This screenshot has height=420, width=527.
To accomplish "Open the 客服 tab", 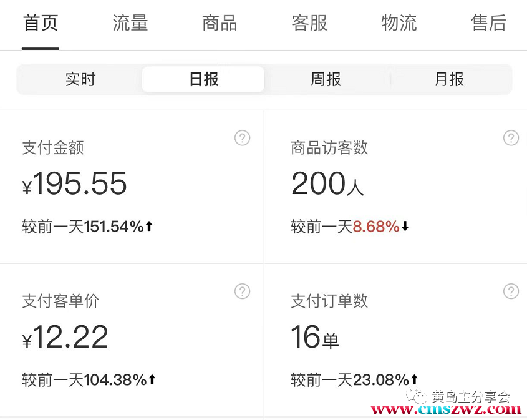I will [309, 24].
